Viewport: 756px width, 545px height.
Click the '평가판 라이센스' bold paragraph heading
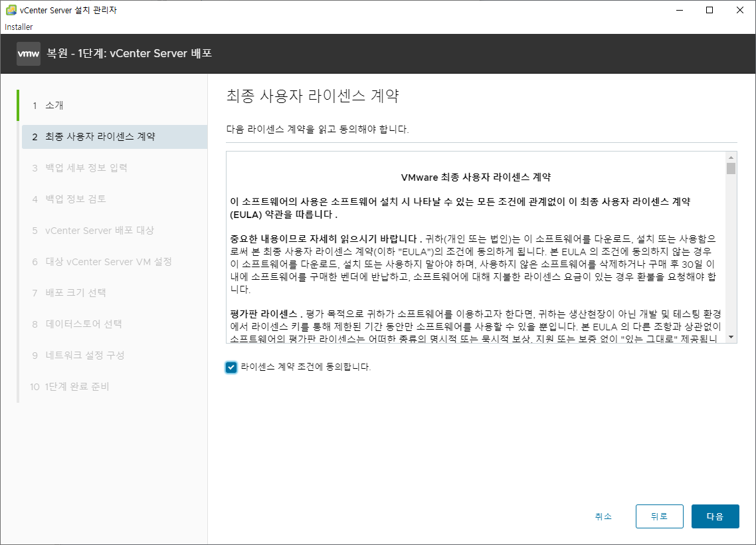coord(263,314)
